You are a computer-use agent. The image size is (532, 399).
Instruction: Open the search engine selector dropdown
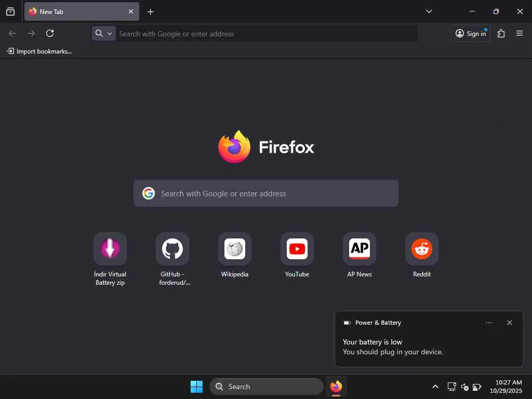click(x=104, y=34)
